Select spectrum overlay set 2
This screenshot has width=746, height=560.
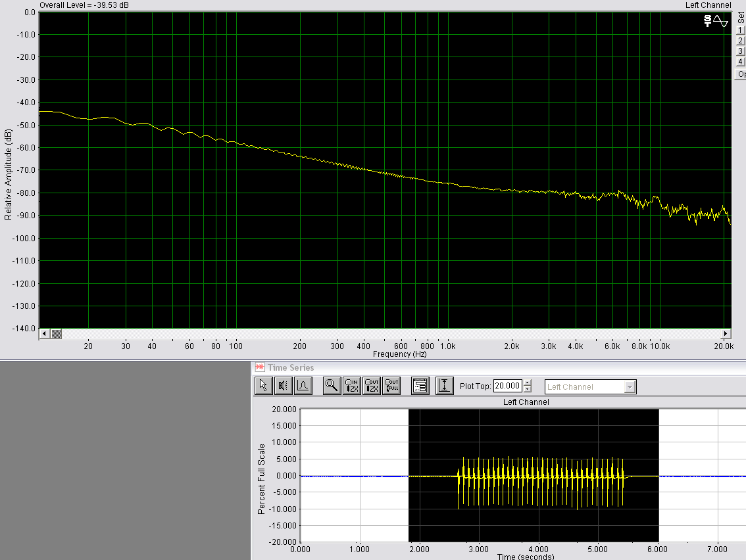tap(740, 41)
